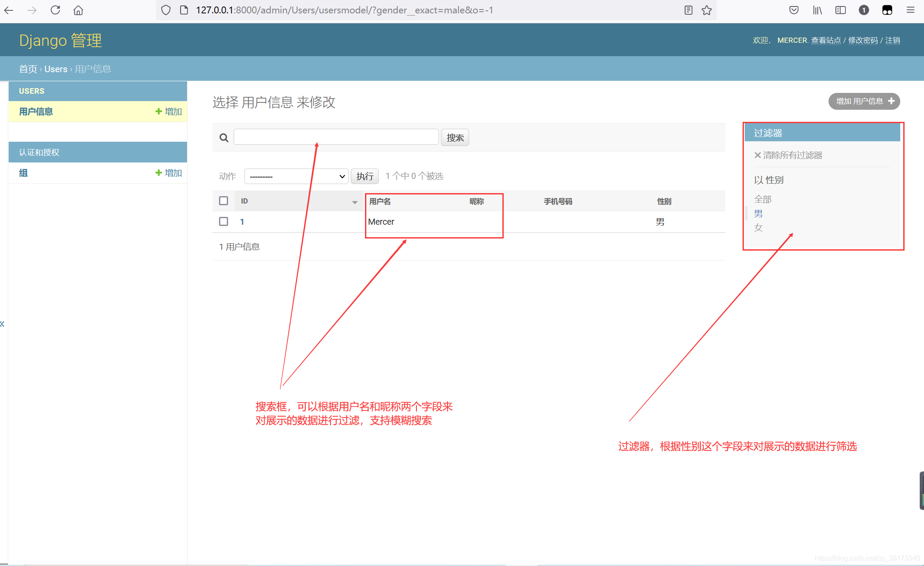The image size is (924, 566).
Task: Sort by 用户名 column header
Action: [380, 201]
